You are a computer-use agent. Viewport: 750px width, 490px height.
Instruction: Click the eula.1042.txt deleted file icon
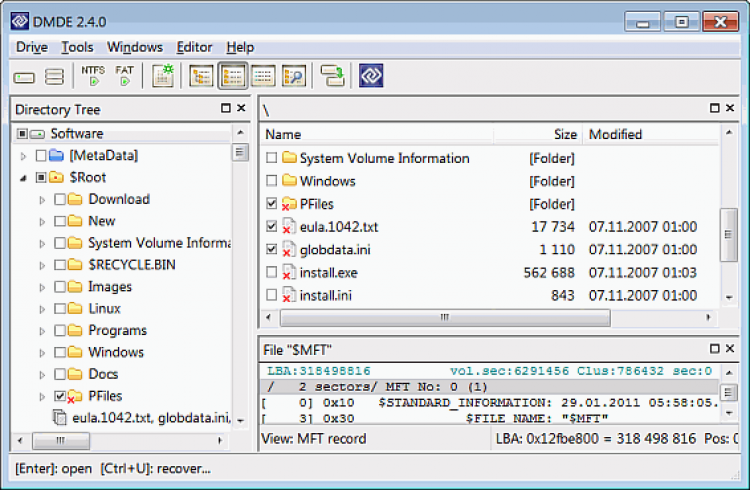pyautogui.click(x=288, y=226)
